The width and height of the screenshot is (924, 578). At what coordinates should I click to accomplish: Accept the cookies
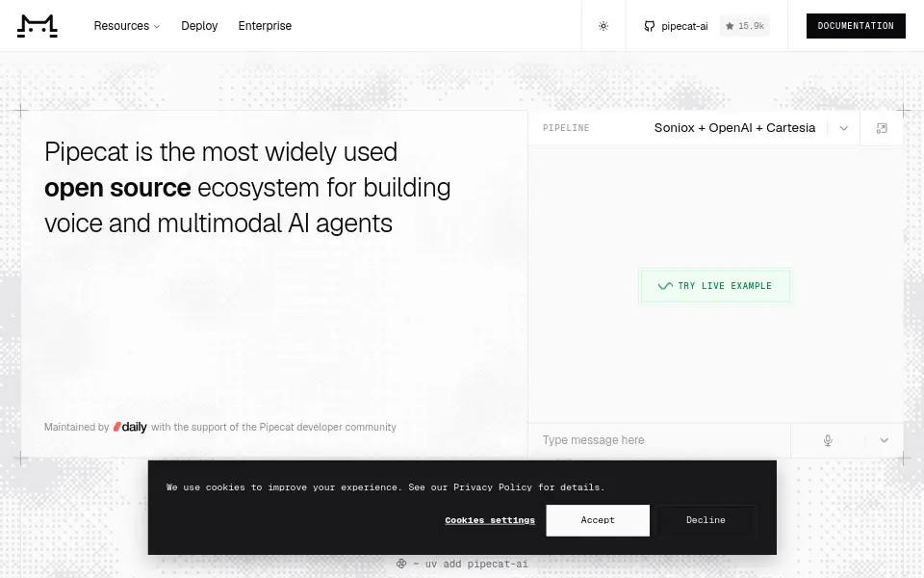[598, 520]
